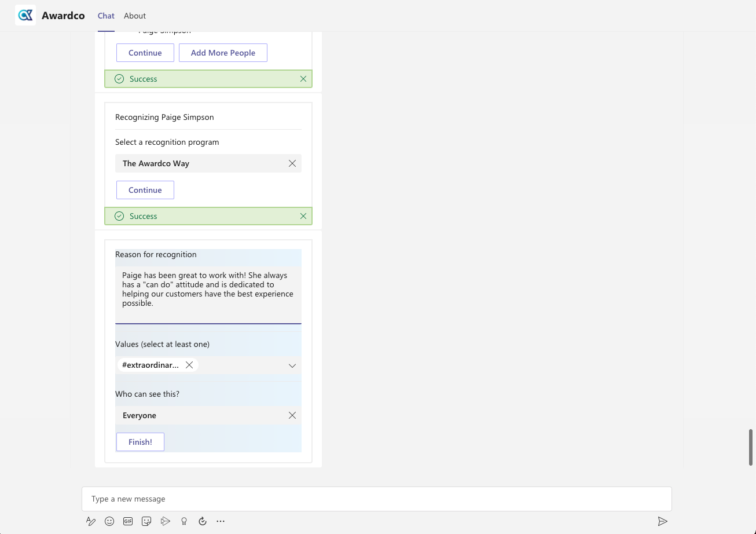Click the Awardco app logo
This screenshot has height=534, width=756.
(x=25, y=16)
